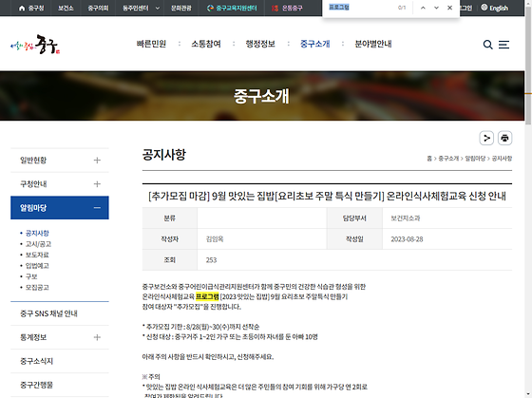Screen dimensions: 532x398
Task: Click 알림마당 in the breadcrumb
Action: click(x=475, y=159)
